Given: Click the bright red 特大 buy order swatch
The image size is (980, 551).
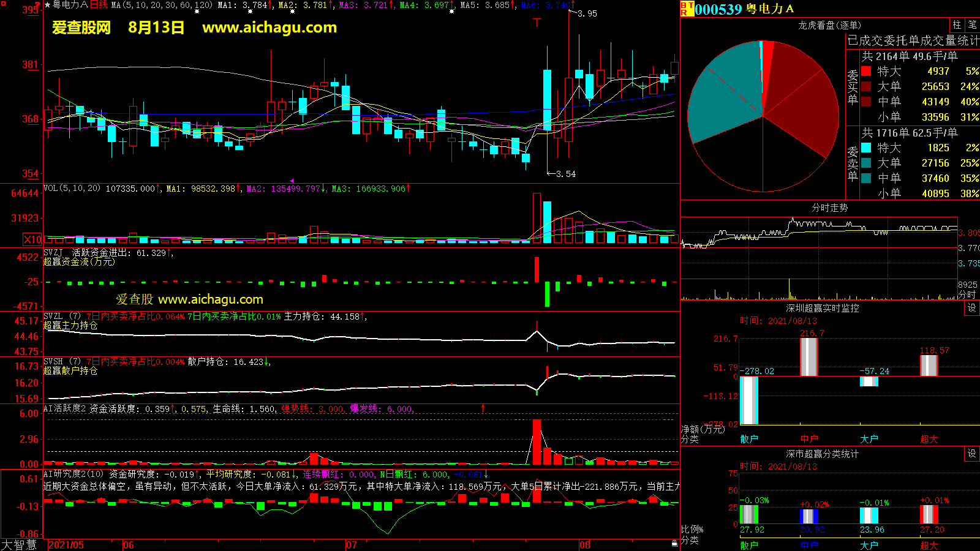Looking at the screenshot, I should 866,71.
